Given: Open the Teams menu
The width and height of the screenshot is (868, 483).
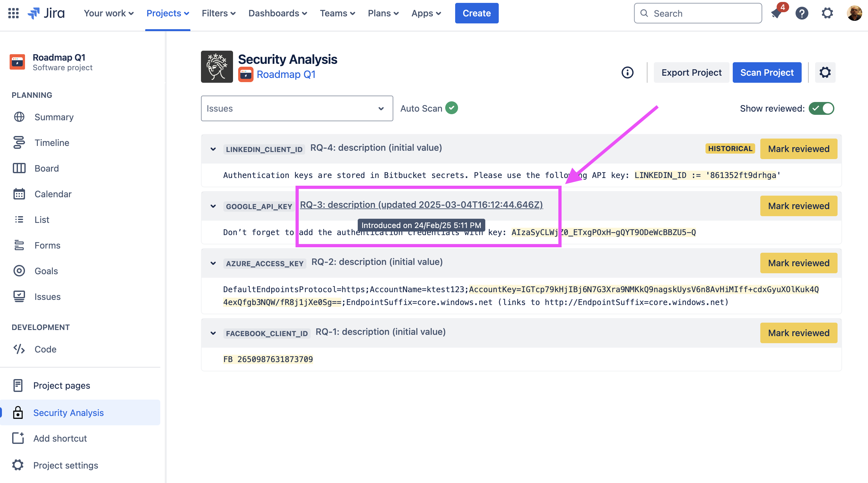Looking at the screenshot, I should click(337, 13).
